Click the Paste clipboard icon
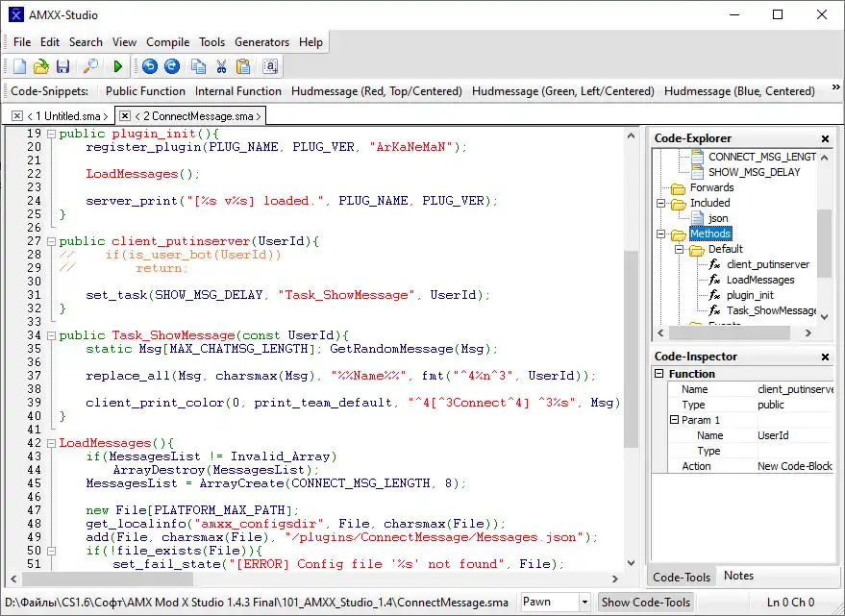The width and height of the screenshot is (845, 616). (x=244, y=66)
